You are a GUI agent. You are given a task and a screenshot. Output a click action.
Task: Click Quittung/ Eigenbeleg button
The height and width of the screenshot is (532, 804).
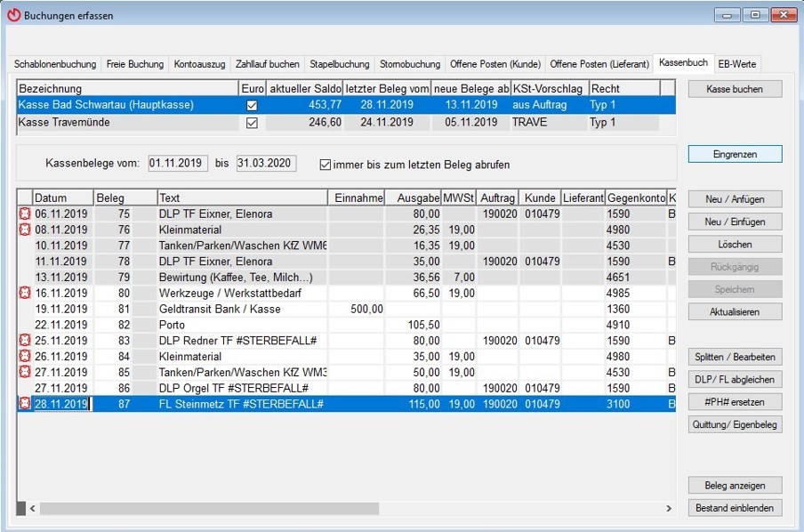[x=735, y=424]
